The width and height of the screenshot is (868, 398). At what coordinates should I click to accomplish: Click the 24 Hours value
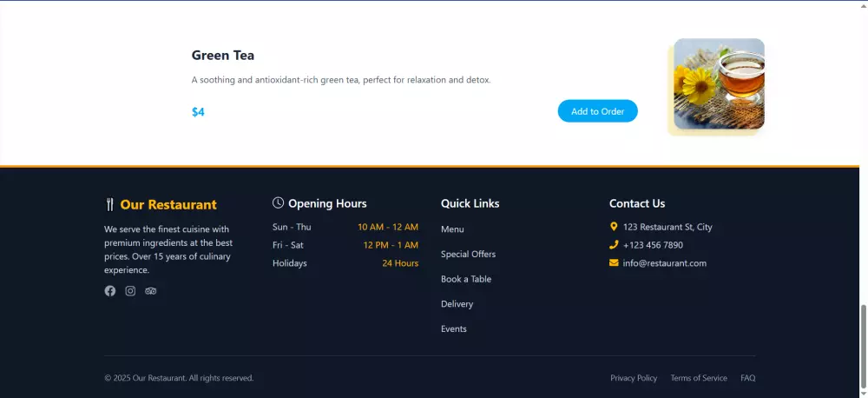[400, 263]
